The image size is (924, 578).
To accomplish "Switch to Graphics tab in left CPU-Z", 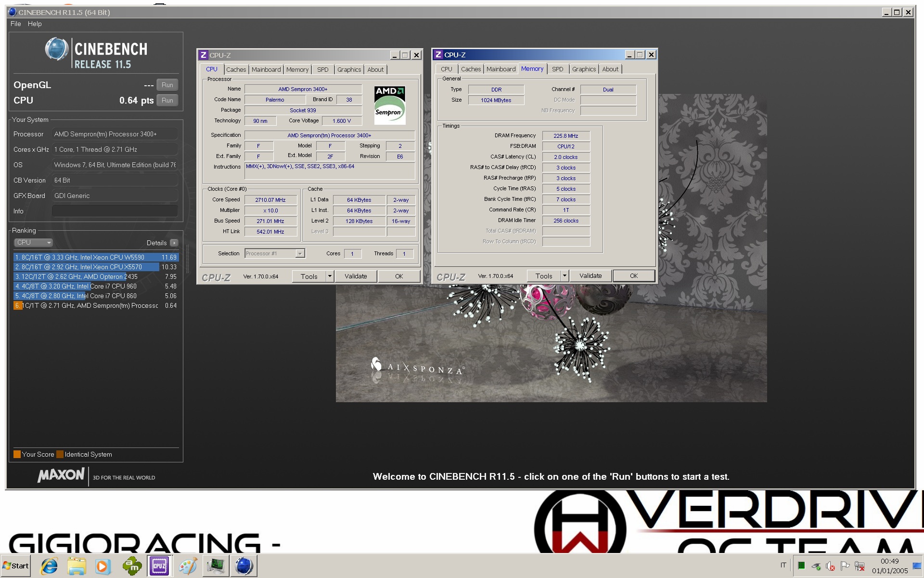I will coord(349,69).
